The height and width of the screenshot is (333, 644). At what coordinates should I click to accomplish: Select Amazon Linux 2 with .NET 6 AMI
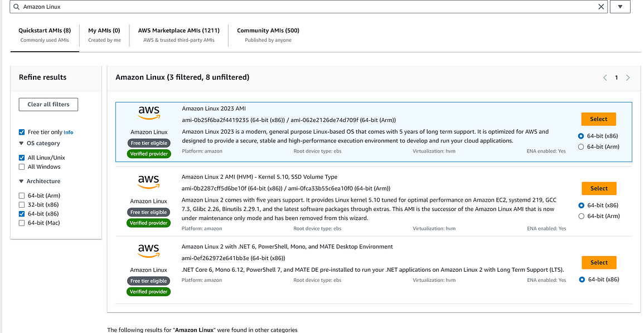599,262
